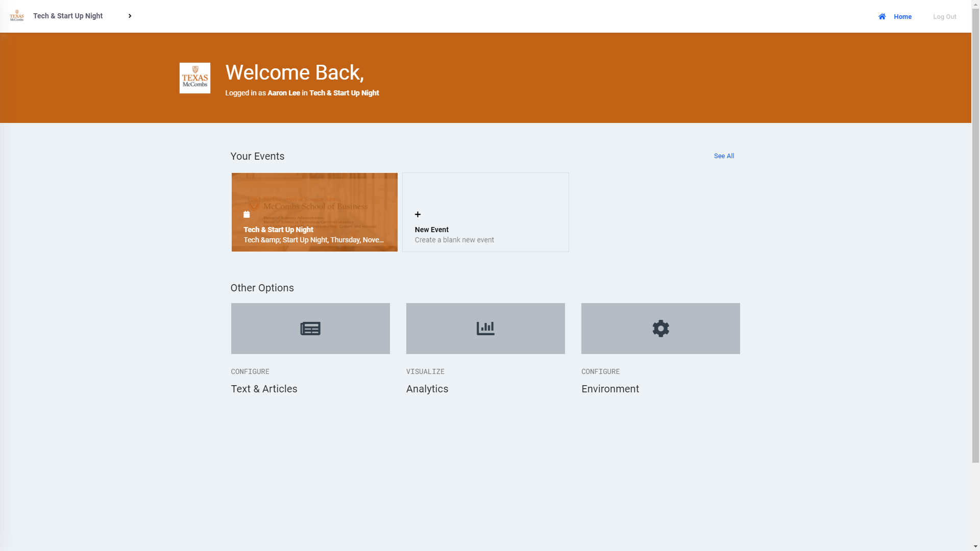The image size is (980, 551).
Task: Click See All events link
Action: (x=724, y=156)
